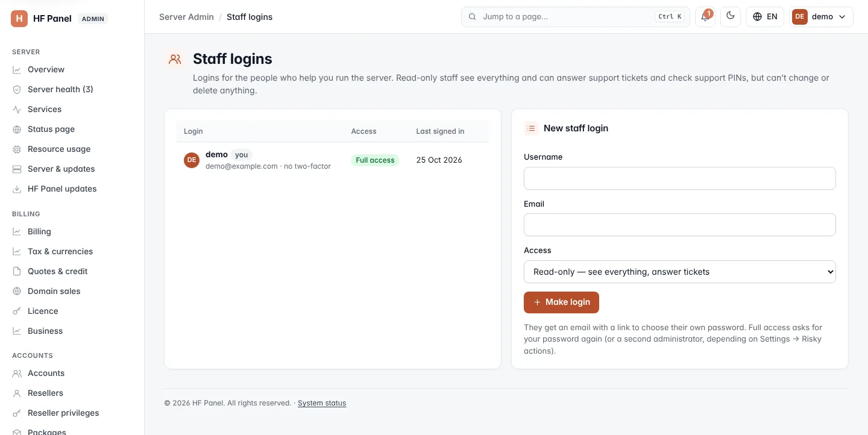Expand the demo user menu

point(821,17)
